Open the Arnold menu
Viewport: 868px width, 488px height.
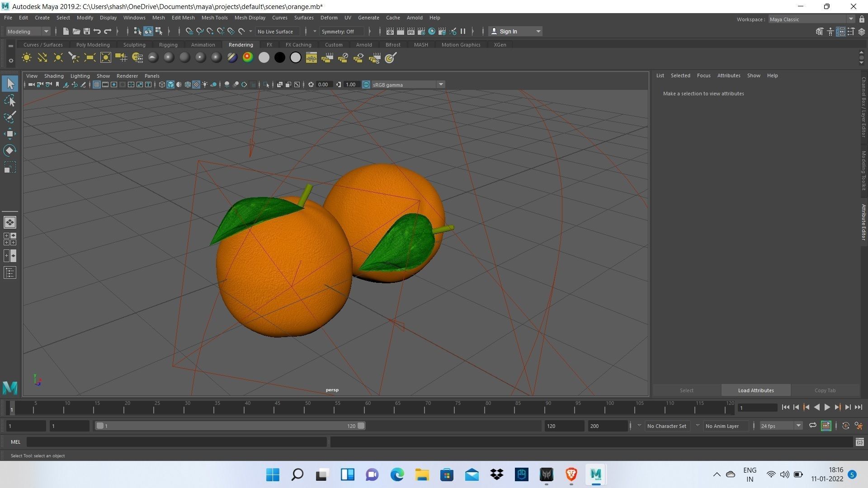tap(415, 18)
